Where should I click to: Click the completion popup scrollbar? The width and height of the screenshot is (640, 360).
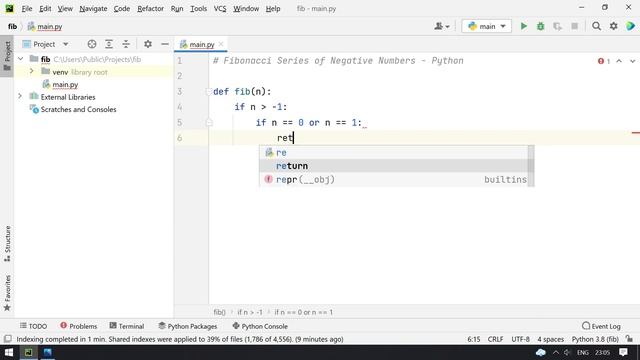[x=531, y=166]
